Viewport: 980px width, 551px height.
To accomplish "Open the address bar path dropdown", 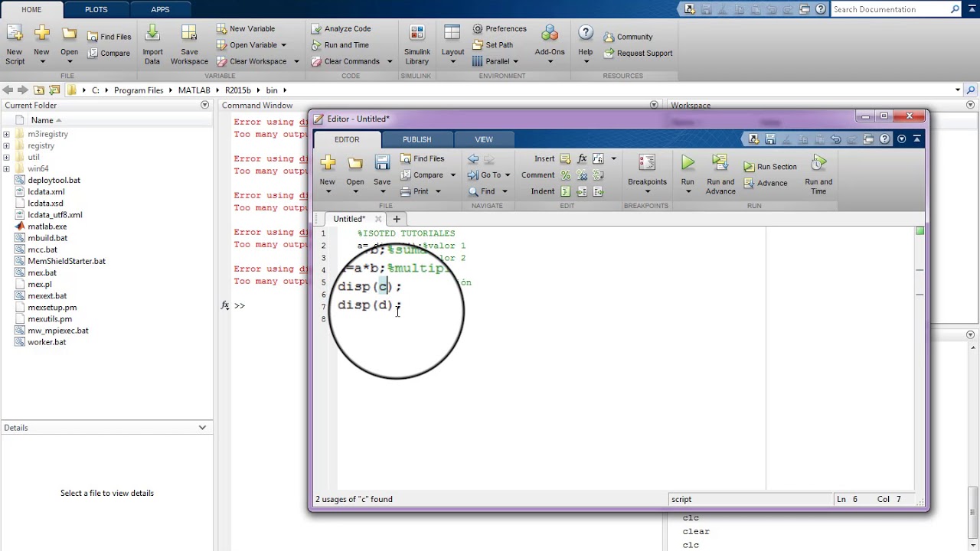I will (958, 90).
